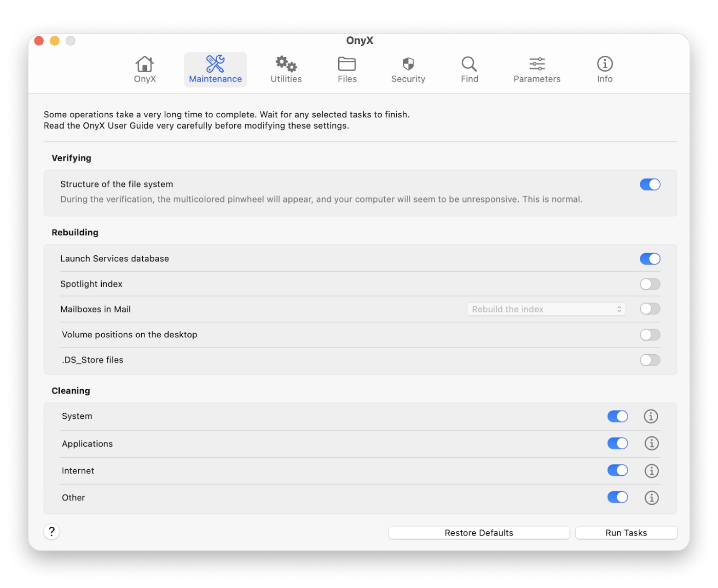Enable the Spotlight index toggle
718x588 pixels.
click(650, 284)
